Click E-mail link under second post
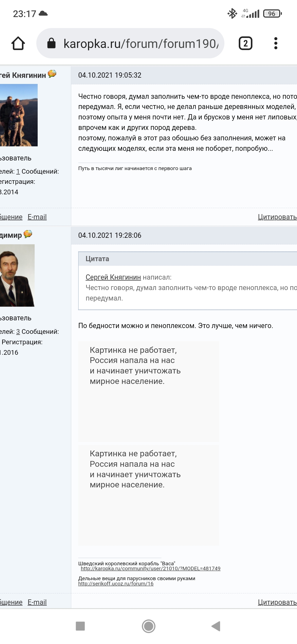This screenshot has height=644, width=297. click(x=37, y=602)
